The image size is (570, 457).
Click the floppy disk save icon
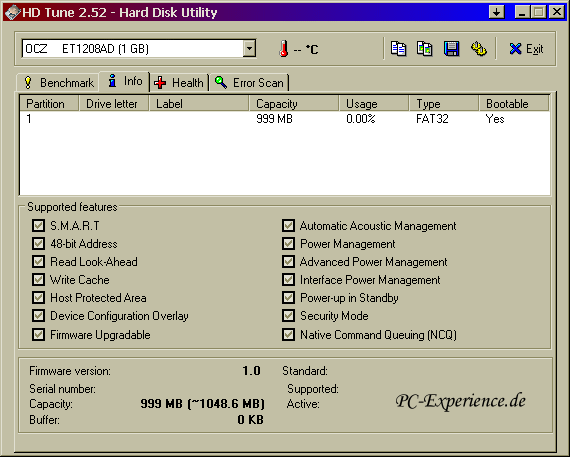coord(451,49)
